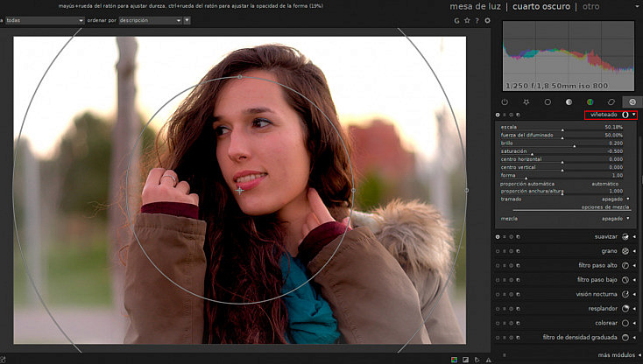The image size is (643, 364).
Task: Select the color group RGB circle icon
Action: (x=590, y=102)
